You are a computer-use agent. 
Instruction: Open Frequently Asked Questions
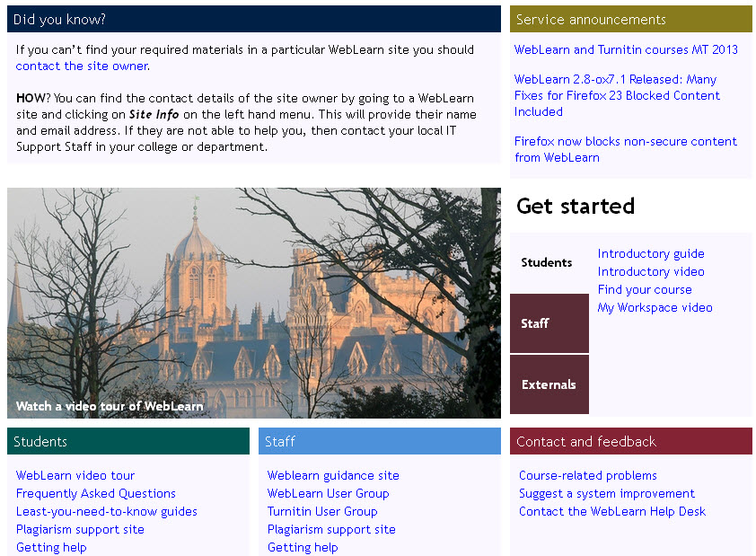(x=96, y=494)
